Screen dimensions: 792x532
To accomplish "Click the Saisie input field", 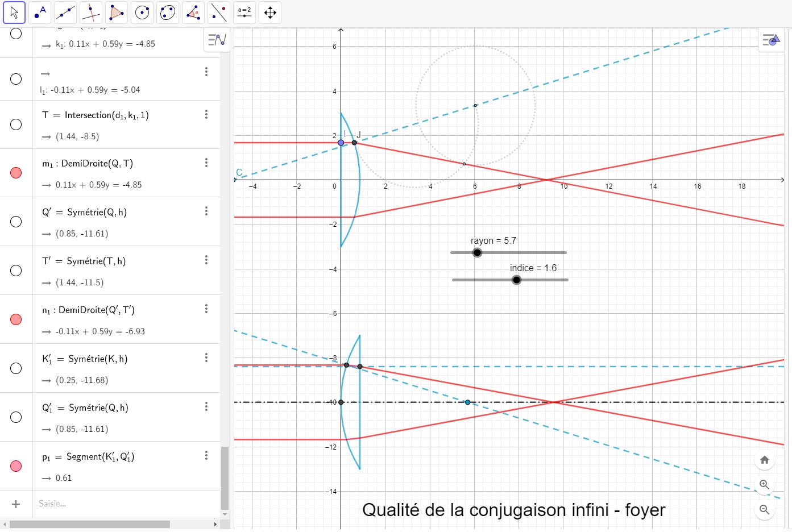I will pos(125,504).
